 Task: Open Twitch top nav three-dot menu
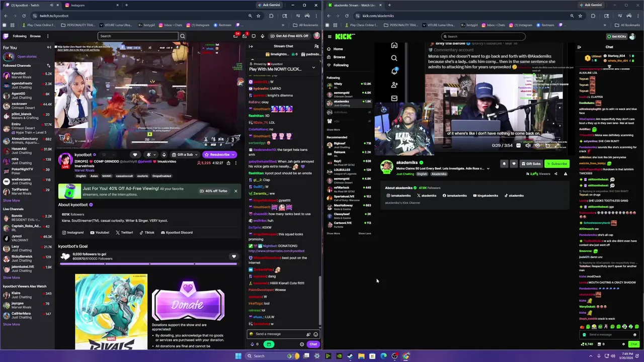point(48,36)
